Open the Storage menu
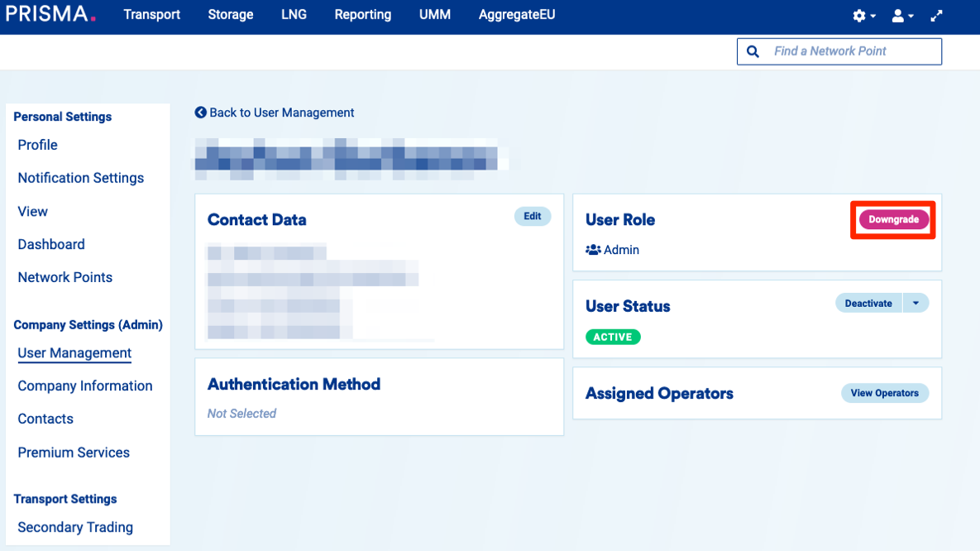The image size is (980, 551). click(231, 15)
